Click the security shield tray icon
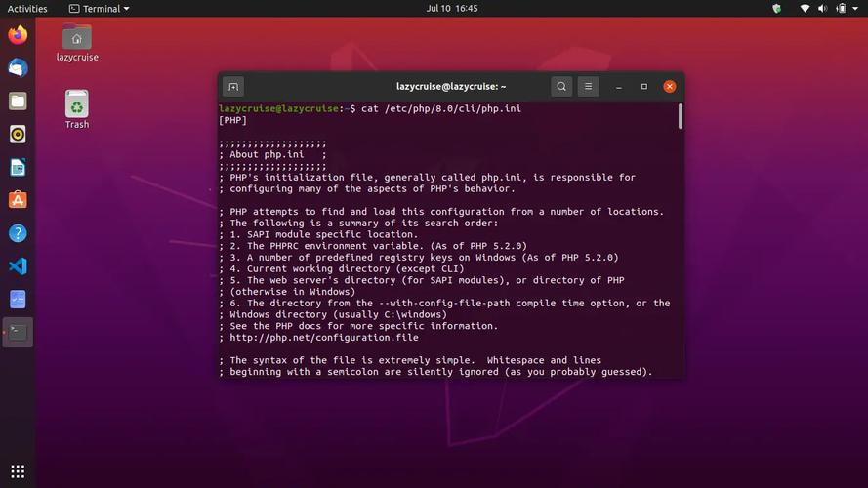The width and height of the screenshot is (868, 488). 776,9
